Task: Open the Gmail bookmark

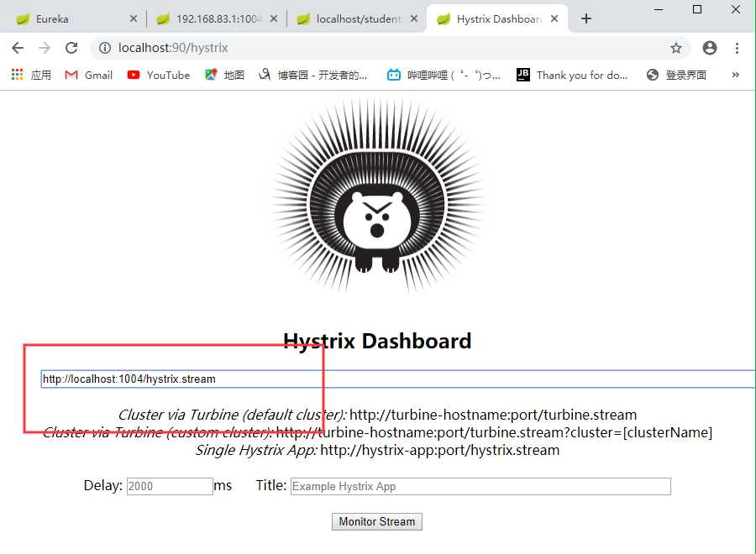Action: 89,75
